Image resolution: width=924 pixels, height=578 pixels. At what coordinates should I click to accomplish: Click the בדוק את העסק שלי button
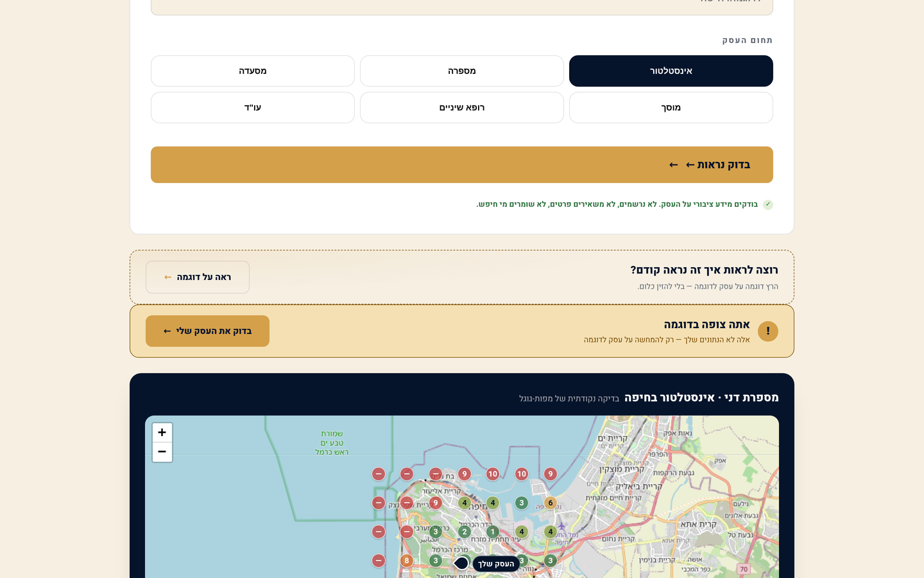207,331
